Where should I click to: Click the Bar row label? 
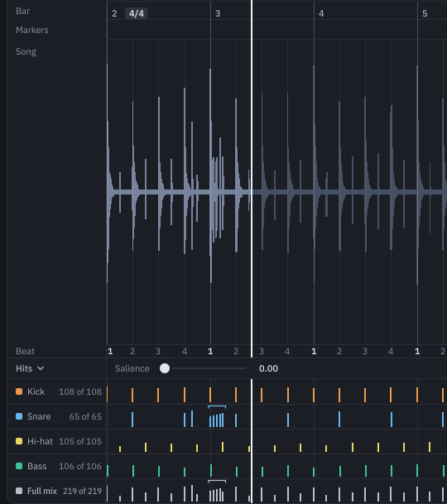pyautogui.click(x=23, y=11)
